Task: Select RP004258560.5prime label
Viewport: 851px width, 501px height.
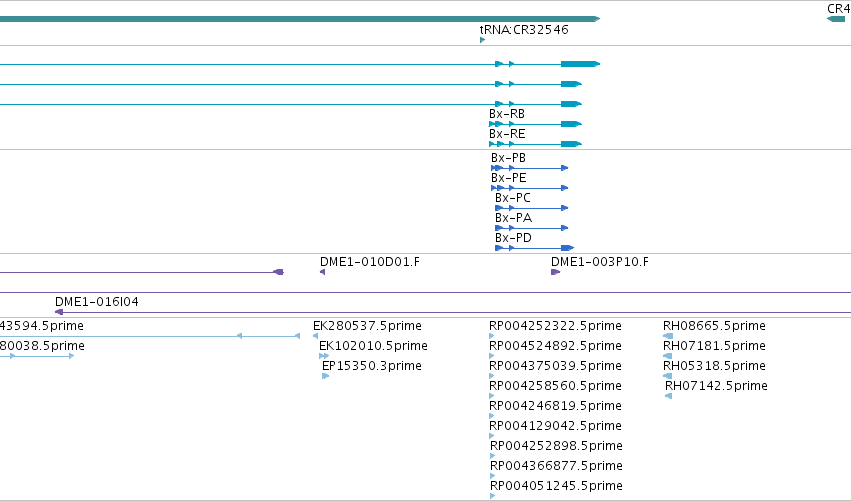Action: point(555,386)
